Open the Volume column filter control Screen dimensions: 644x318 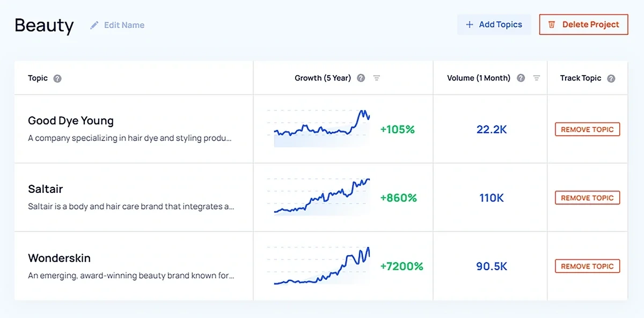pos(536,78)
